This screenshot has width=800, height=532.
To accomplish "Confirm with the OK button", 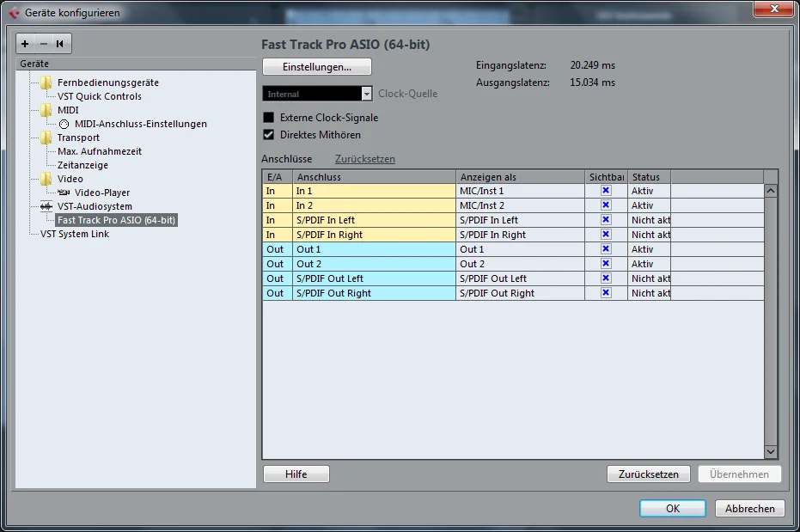I will click(x=673, y=509).
